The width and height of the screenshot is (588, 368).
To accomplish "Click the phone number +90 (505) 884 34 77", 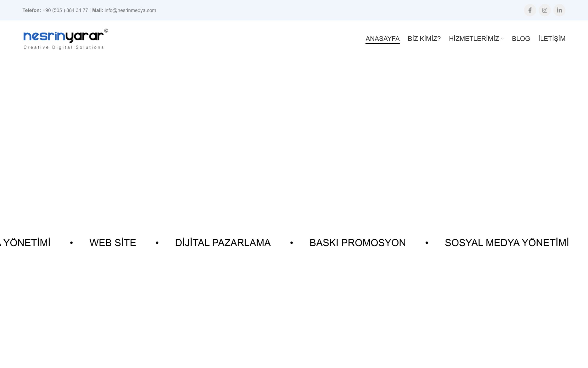I will click(65, 10).
